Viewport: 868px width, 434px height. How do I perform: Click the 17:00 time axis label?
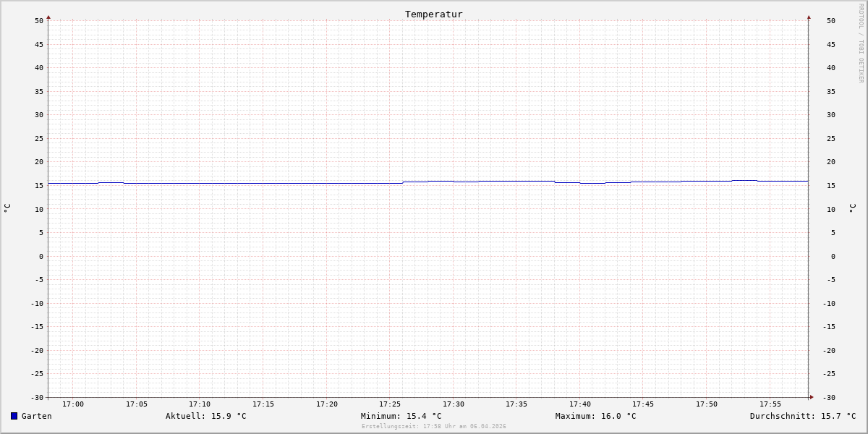coord(73,404)
